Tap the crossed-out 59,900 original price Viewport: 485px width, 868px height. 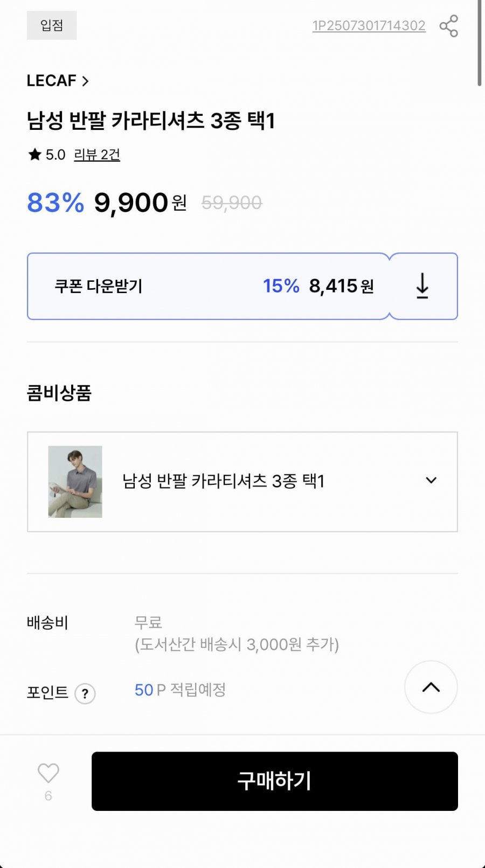point(232,203)
